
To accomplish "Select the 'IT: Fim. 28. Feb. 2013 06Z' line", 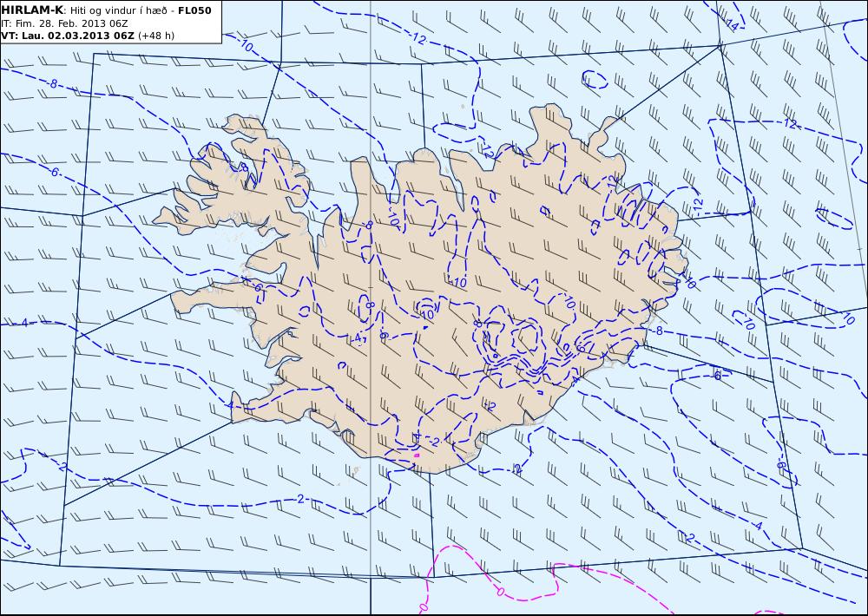I will (x=65, y=23).
